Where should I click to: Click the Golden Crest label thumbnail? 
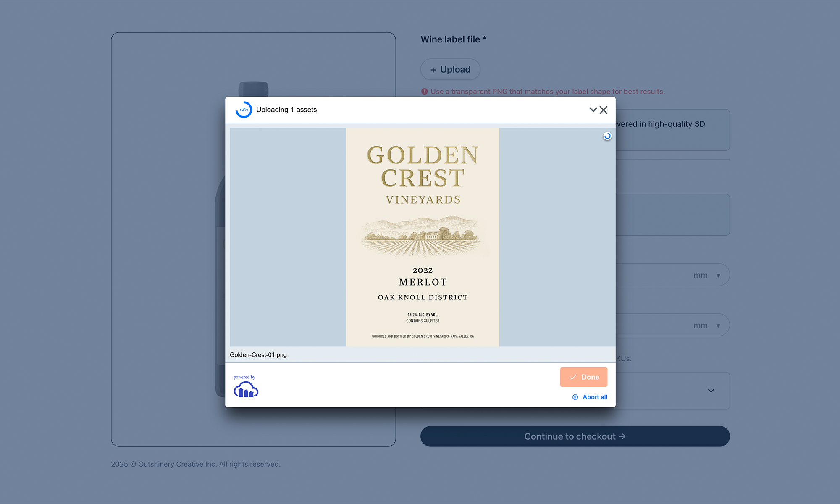pos(423,237)
